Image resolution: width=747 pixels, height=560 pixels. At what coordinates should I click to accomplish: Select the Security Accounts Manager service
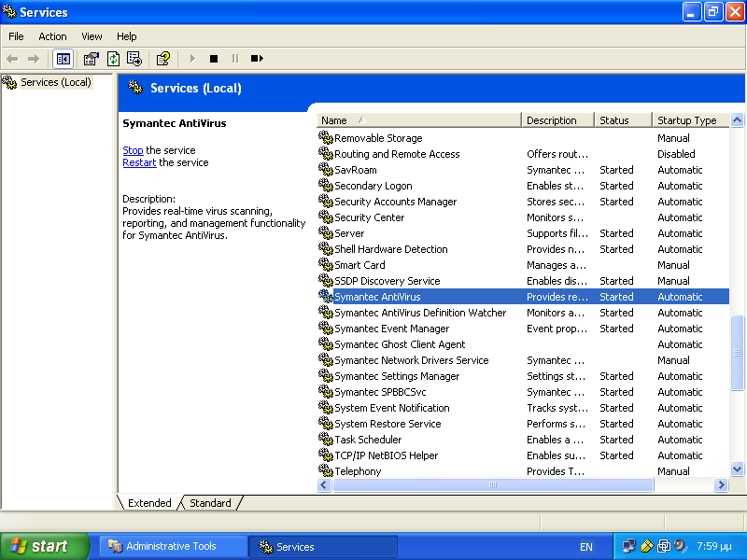point(523,202)
